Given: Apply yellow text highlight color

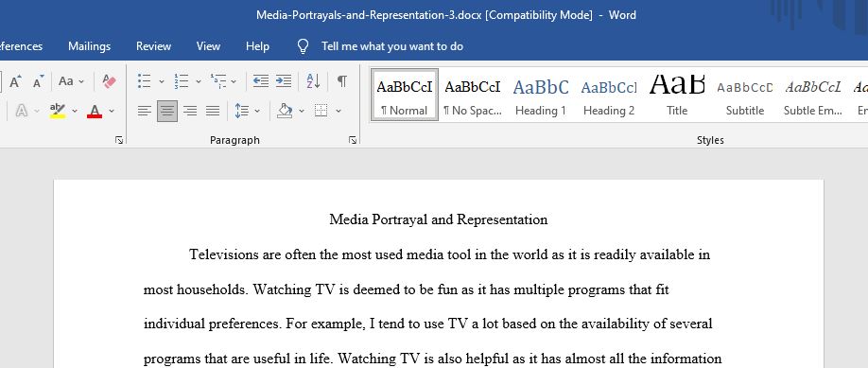Looking at the screenshot, I should tap(58, 111).
